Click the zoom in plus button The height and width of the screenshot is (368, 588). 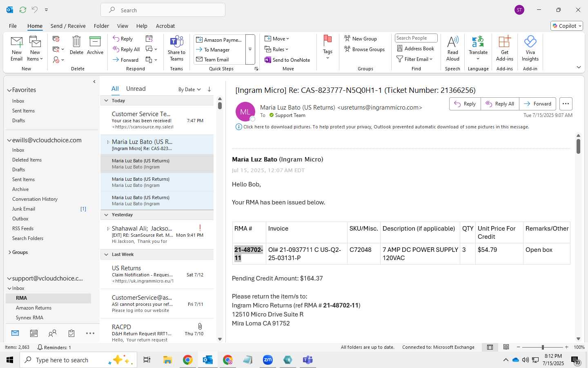(567, 347)
